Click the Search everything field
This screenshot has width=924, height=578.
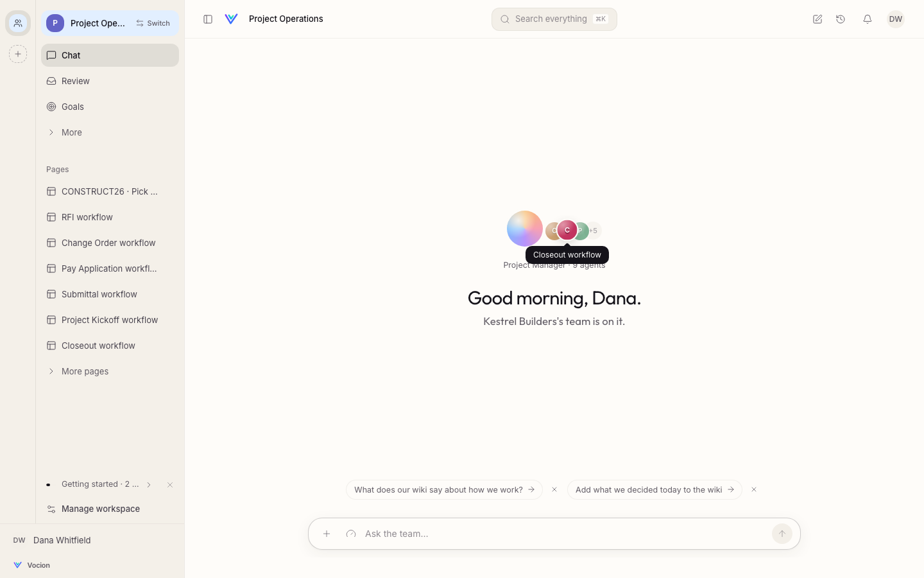click(554, 19)
